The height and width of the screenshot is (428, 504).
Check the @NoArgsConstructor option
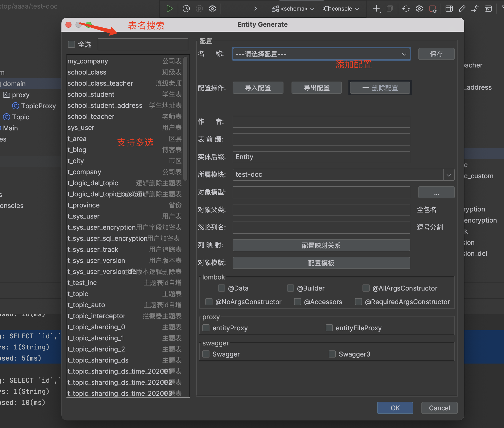tap(209, 302)
